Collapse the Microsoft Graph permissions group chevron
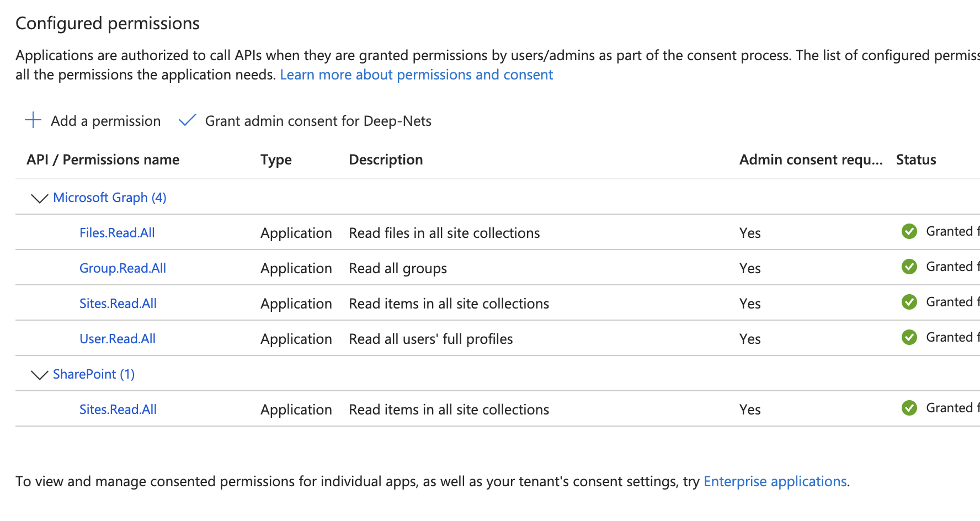Viewport: 980px width, 521px height. coord(40,198)
